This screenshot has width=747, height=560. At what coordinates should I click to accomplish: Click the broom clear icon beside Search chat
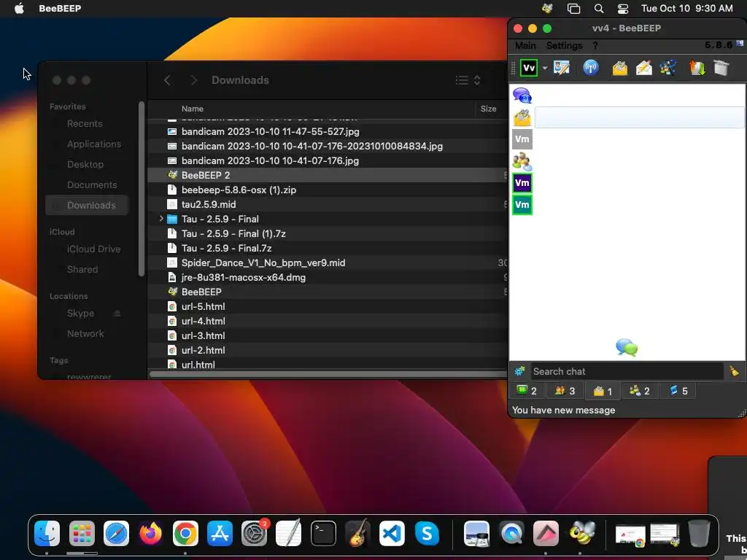pos(734,371)
